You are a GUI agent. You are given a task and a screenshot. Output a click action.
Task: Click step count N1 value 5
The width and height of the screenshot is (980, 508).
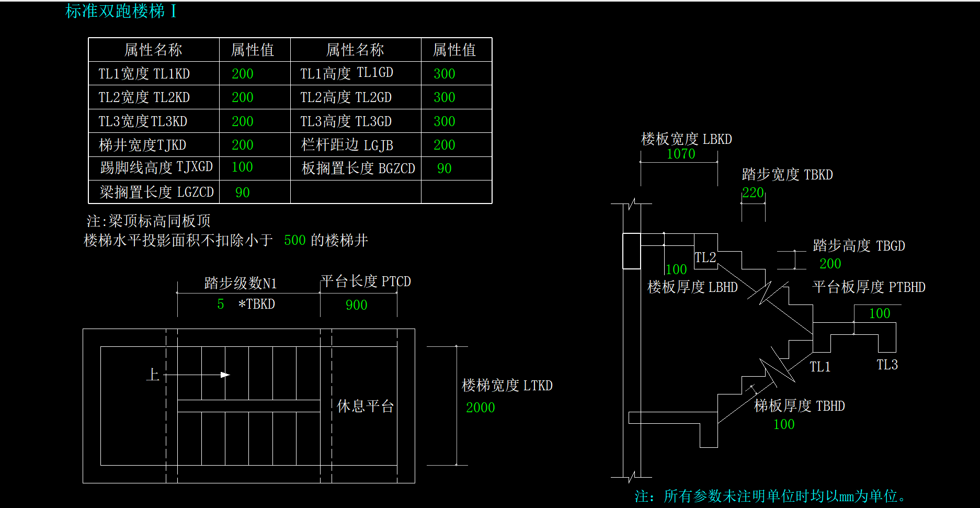[221, 304]
